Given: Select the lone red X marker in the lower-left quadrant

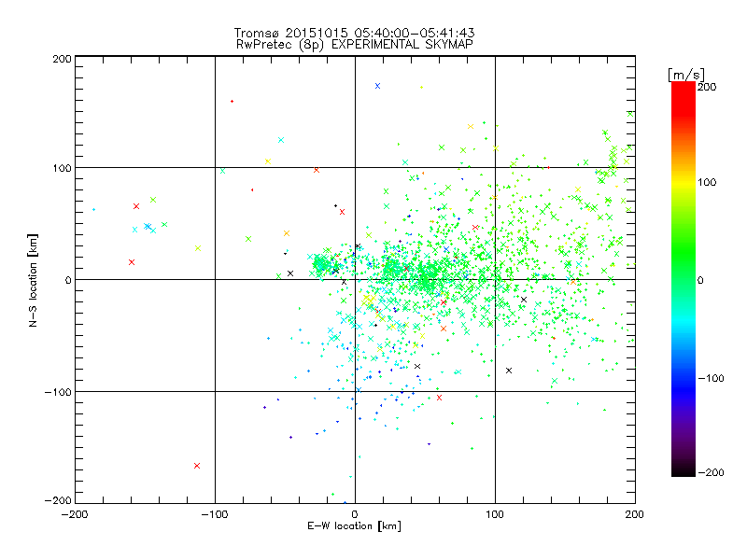Looking at the screenshot, I should pos(197,466).
